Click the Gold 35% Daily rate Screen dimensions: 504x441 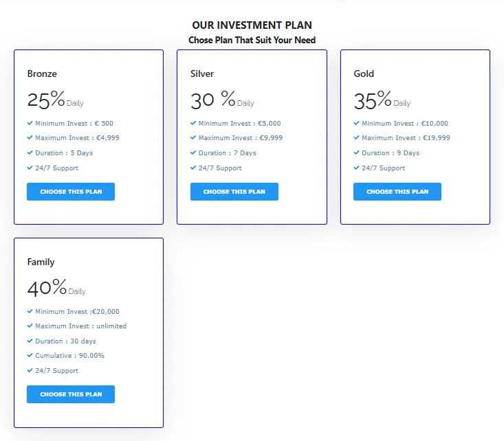click(x=382, y=100)
